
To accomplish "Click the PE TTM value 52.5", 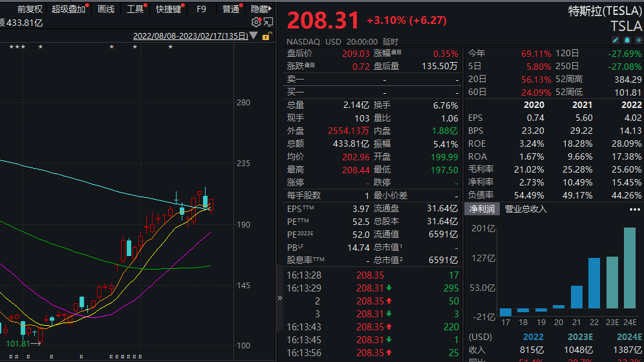I will click(x=361, y=222).
